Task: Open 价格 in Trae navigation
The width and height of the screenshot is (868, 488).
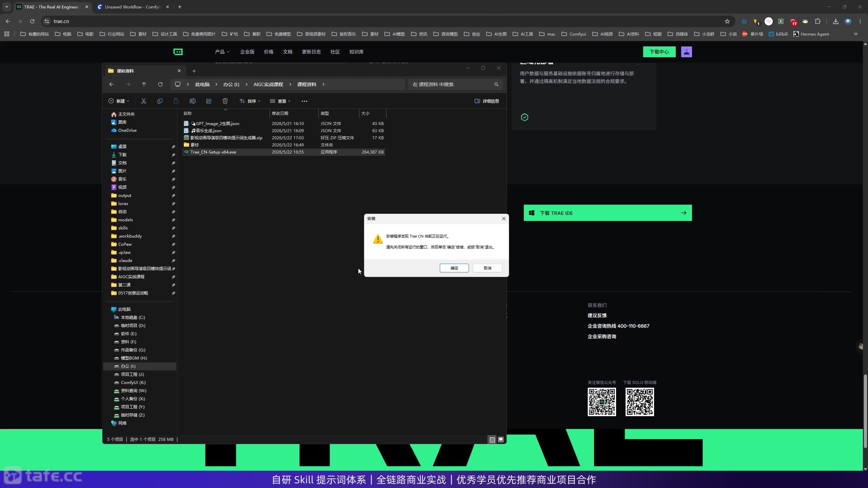Action: coord(269,52)
